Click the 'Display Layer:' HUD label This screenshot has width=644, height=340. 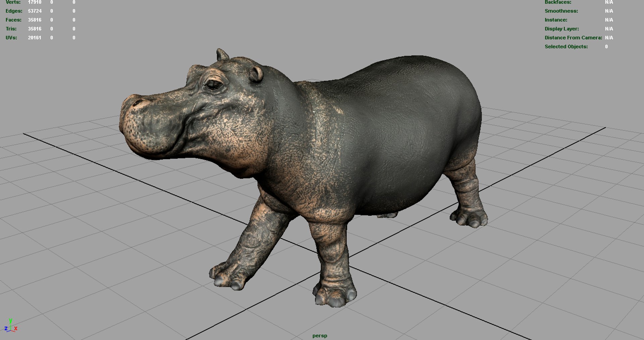pos(561,29)
